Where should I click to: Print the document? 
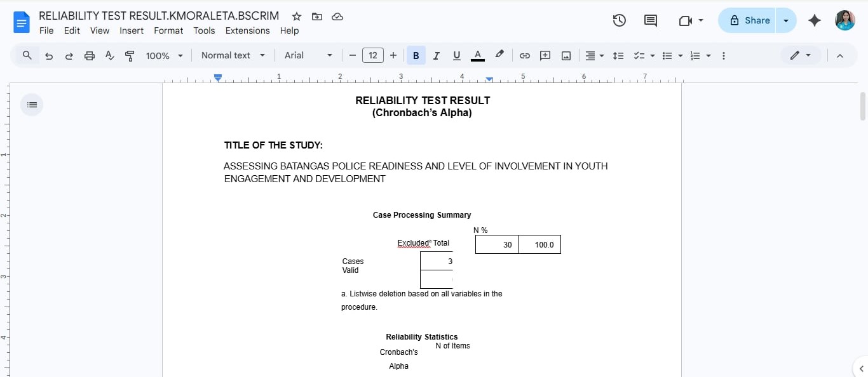(90, 56)
